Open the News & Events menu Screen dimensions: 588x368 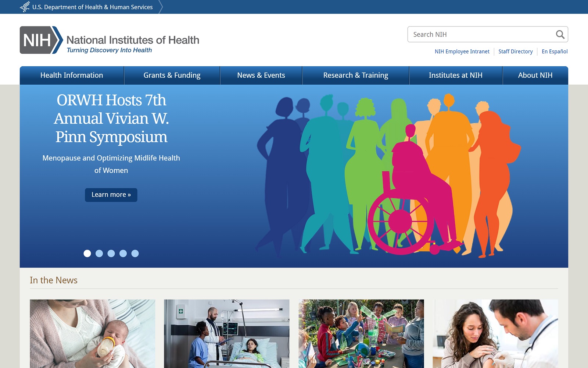pyautogui.click(x=261, y=75)
